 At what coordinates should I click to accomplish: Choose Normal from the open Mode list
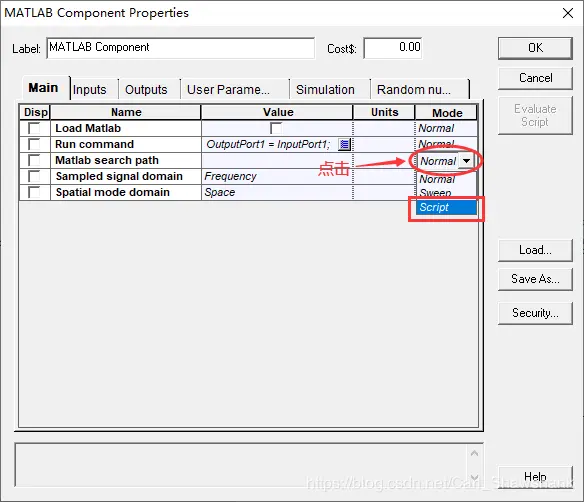click(x=446, y=179)
